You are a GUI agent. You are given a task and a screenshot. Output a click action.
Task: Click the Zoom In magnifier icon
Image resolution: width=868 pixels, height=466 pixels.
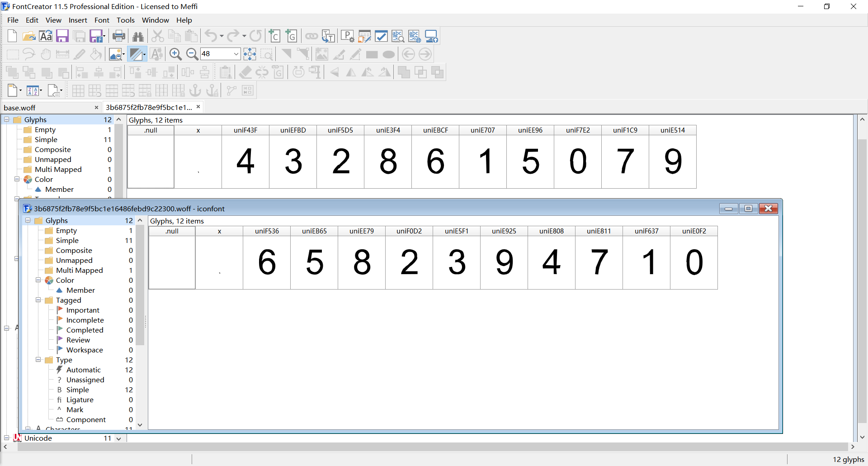[x=175, y=54]
